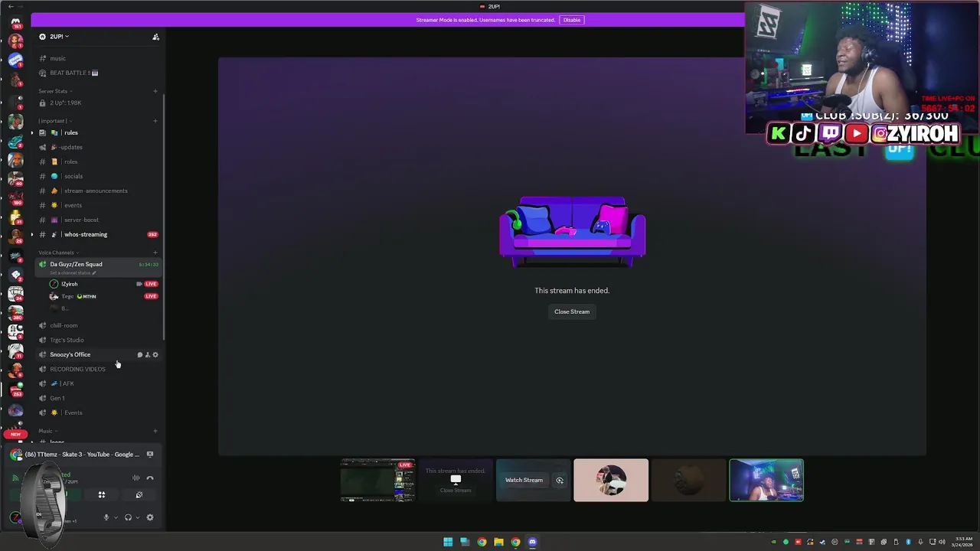Click pop-out icon beside Watch Stream
980x551 pixels.
coord(560,481)
